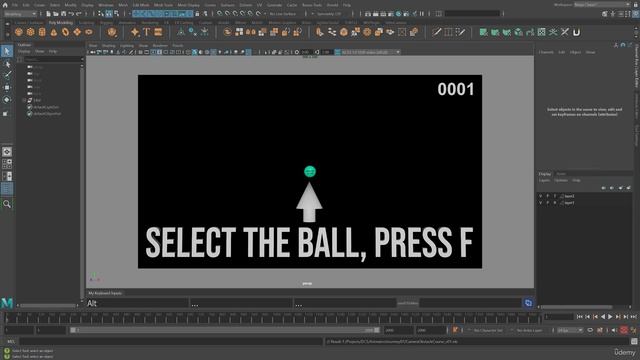Open the Symmetry dropdown

pyautogui.click(x=331, y=14)
